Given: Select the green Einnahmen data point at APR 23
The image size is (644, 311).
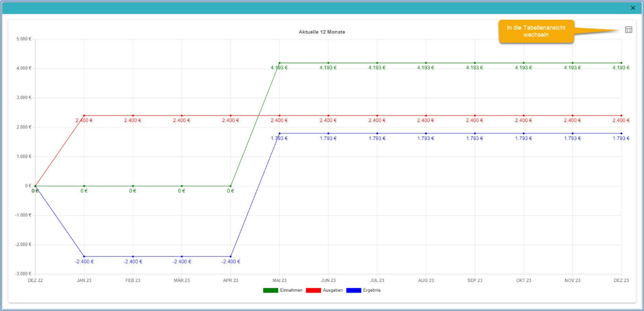Looking at the screenshot, I should [231, 186].
